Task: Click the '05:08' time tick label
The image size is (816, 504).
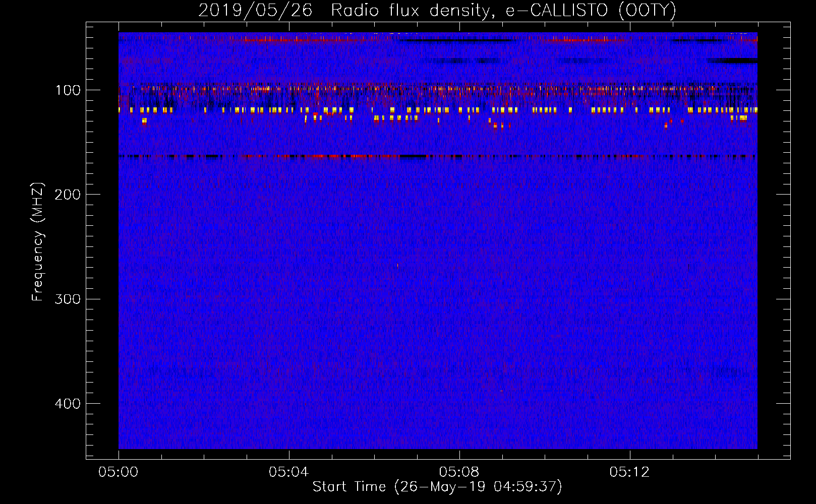Action: coord(459,472)
